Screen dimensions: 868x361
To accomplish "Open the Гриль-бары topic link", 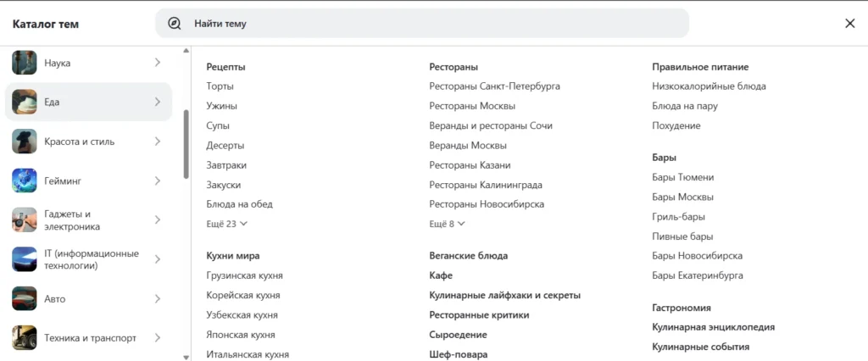I will point(678,216).
